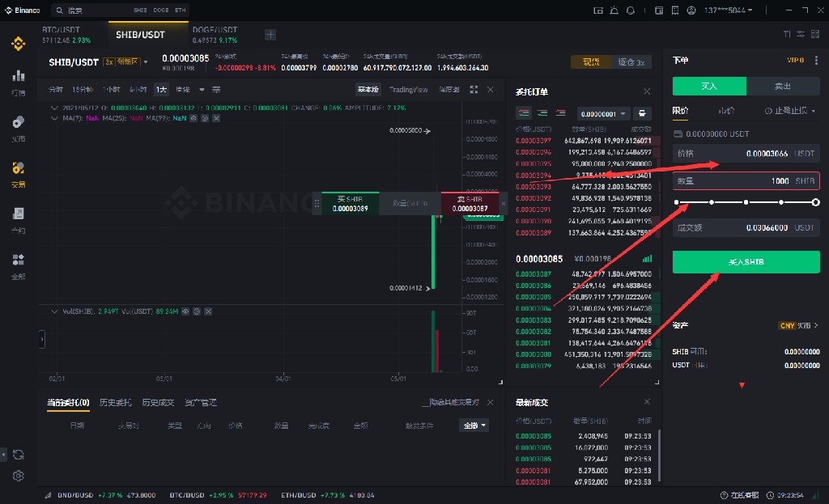829x504 pixels.
Task: Add a new trading pair tab with plus
Action: (270, 34)
